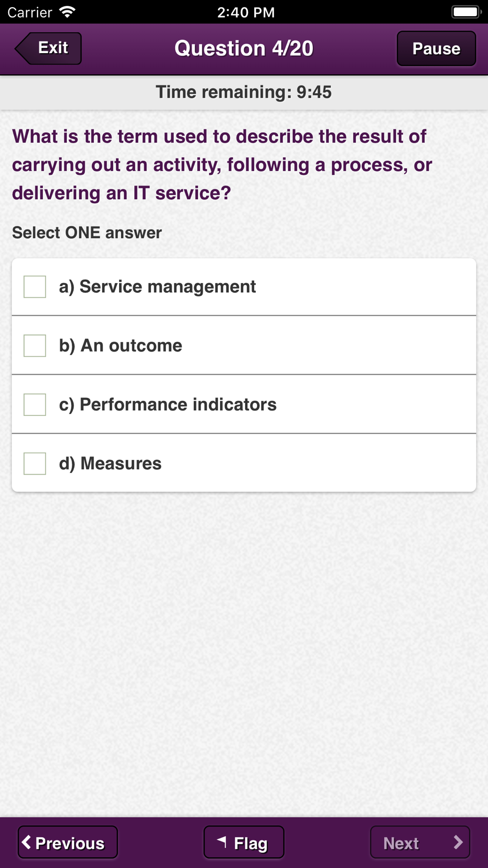
Task: Pause the quiz timer
Action: (436, 48)
